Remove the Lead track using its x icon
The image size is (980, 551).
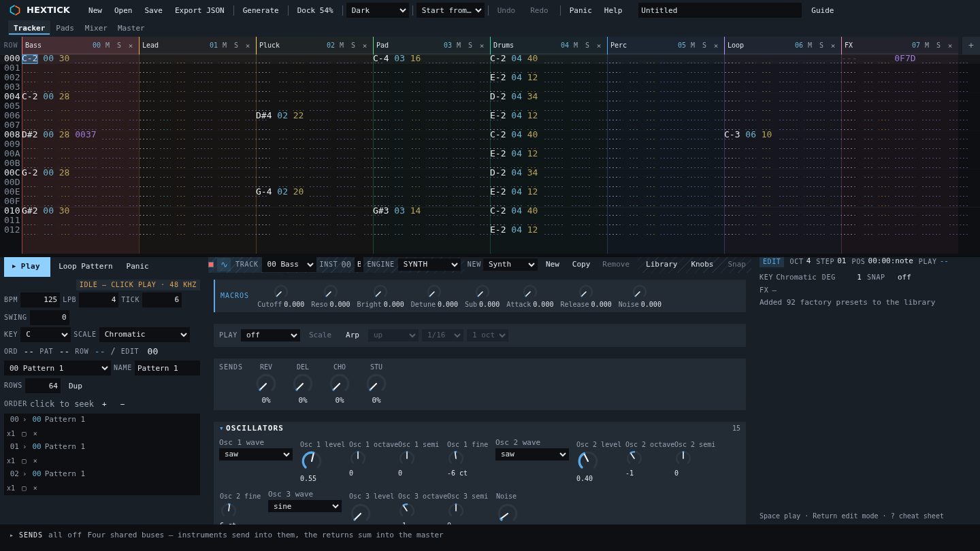click(248, 46)
